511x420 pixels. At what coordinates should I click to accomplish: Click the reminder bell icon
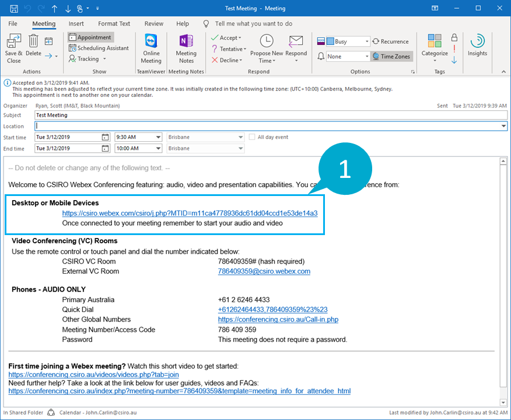coord(321,57)
